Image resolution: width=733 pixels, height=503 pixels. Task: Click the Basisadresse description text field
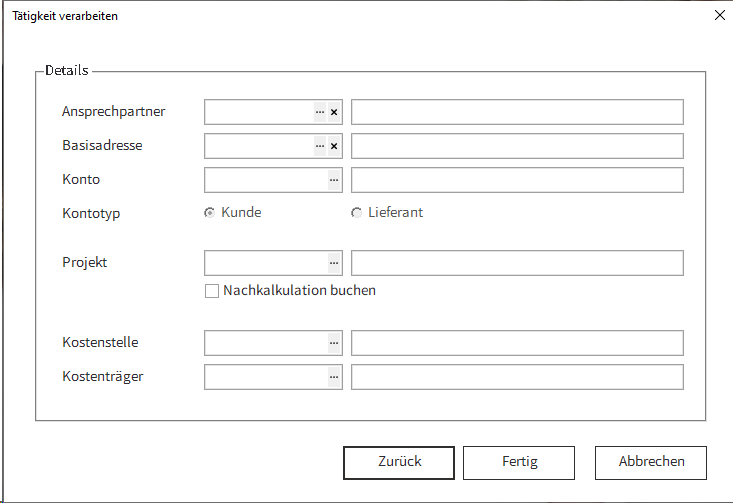click(517, 146)
